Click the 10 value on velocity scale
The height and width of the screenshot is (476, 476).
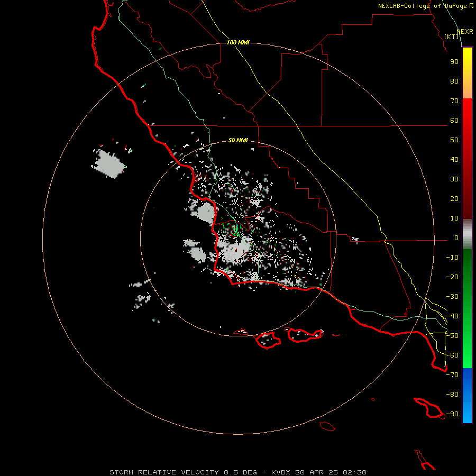pyautogui.click(x=454, y=218)
